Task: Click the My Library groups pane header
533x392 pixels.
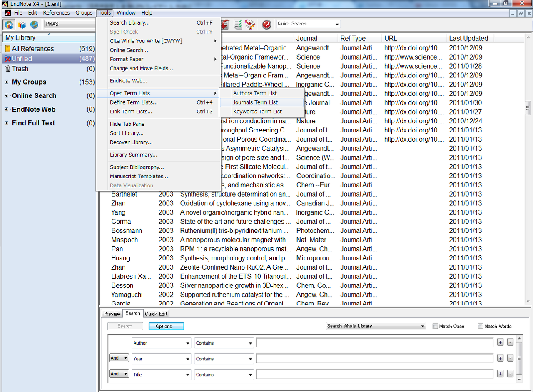Action: [x=50, y=37]
